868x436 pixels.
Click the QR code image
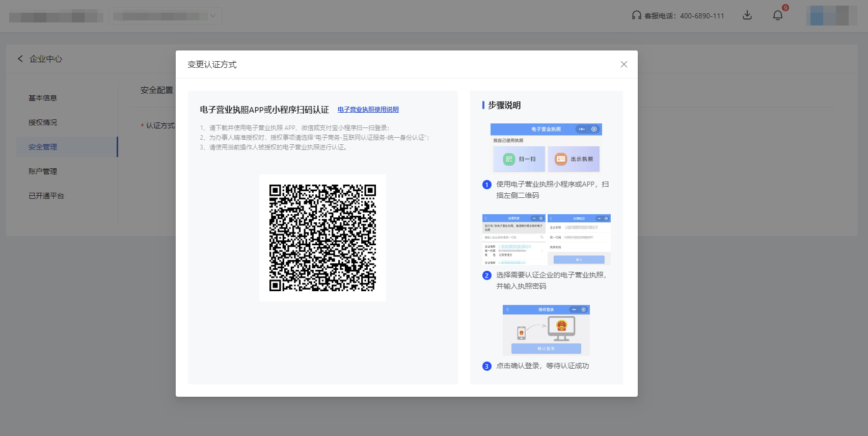322,238
